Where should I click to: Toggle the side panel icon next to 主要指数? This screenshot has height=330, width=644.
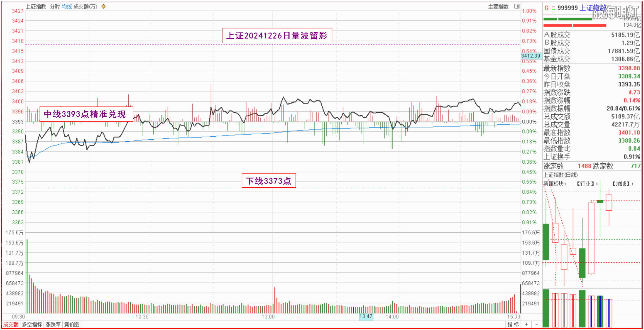(517, 6)
